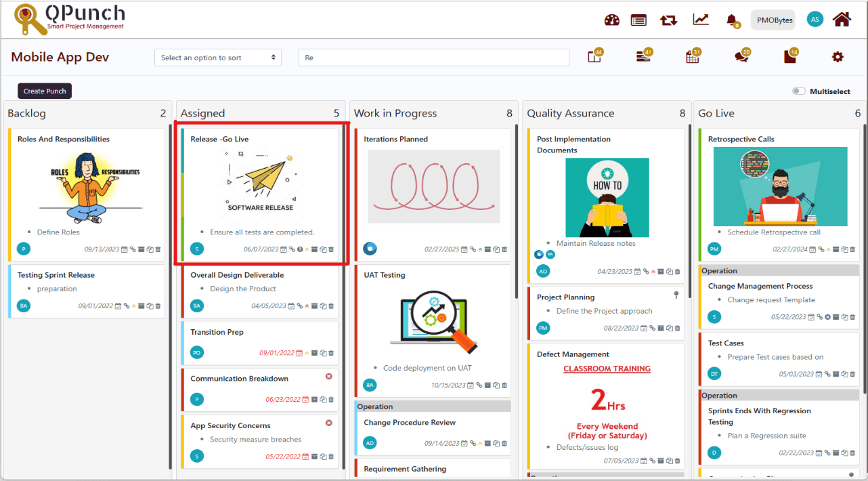Open board view icon with badge 44

click(595, 56)
